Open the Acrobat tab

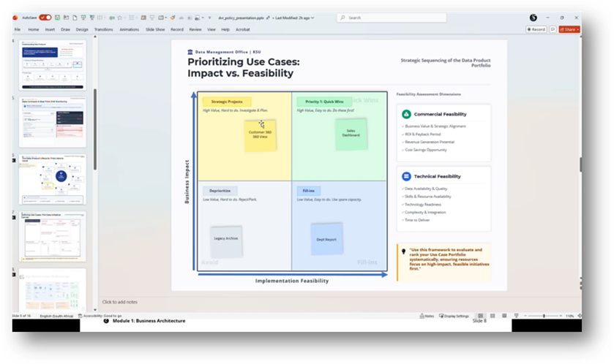(243, 29)
